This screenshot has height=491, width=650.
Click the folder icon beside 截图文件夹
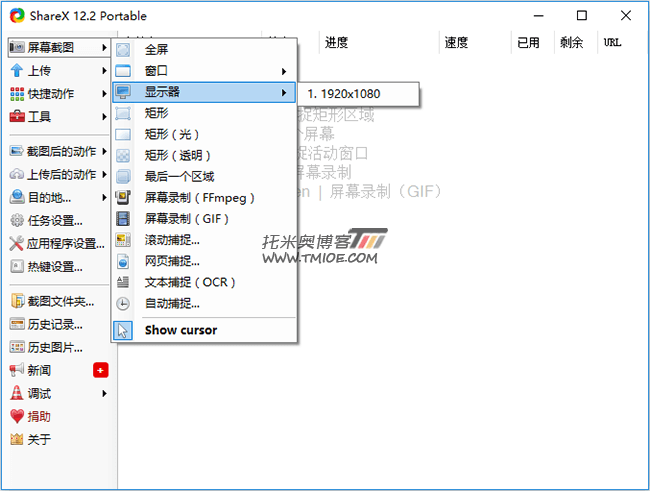click(17, 301)
